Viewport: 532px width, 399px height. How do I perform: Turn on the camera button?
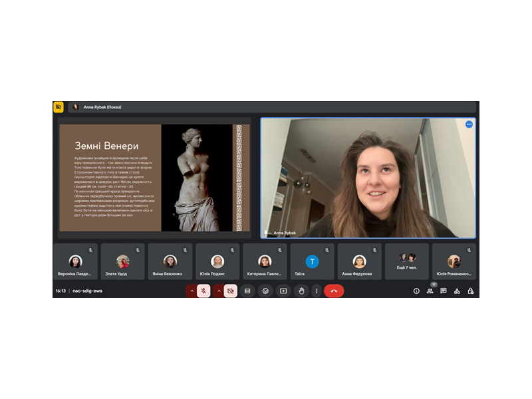(x=231, y=291)
